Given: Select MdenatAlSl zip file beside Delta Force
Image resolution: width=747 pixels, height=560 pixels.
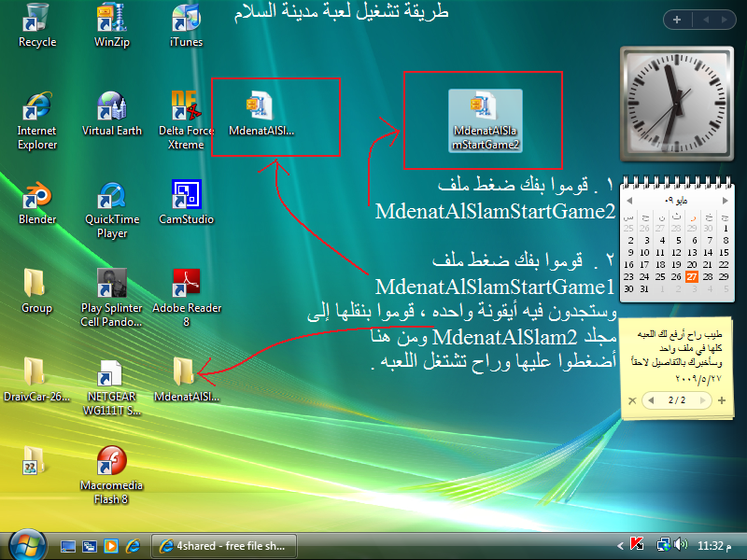Looking at the screenshot, I should coord(261,113).
